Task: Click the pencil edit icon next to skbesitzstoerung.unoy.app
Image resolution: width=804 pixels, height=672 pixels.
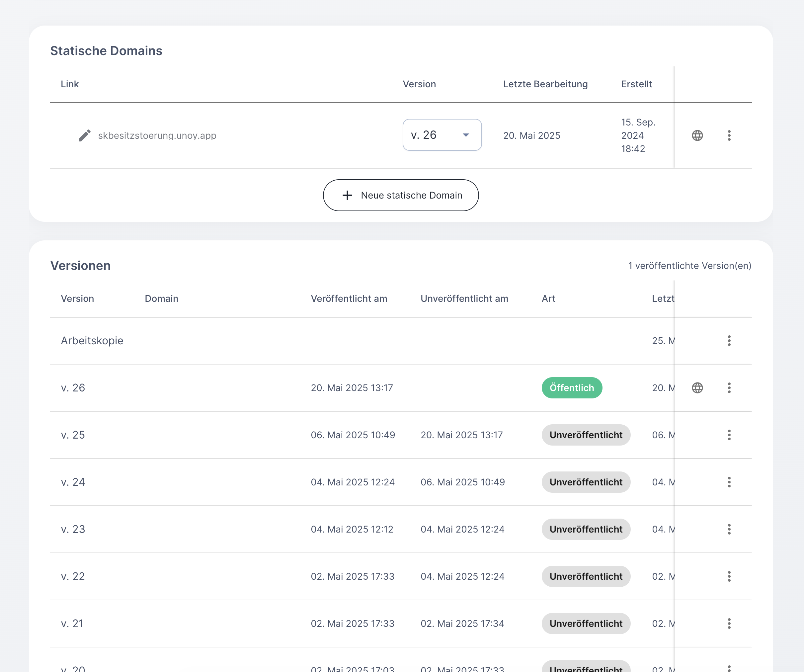Action: point(85,135)
